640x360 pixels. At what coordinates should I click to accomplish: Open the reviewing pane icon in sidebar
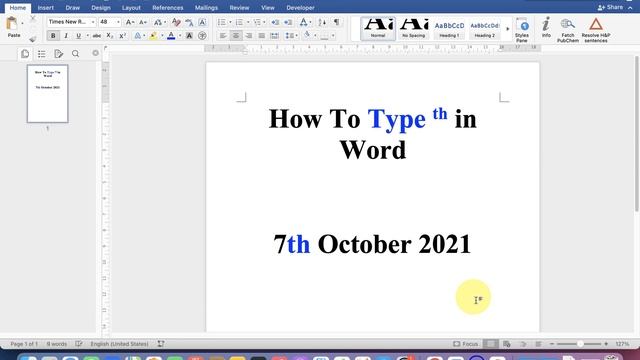tap(58, 54)
